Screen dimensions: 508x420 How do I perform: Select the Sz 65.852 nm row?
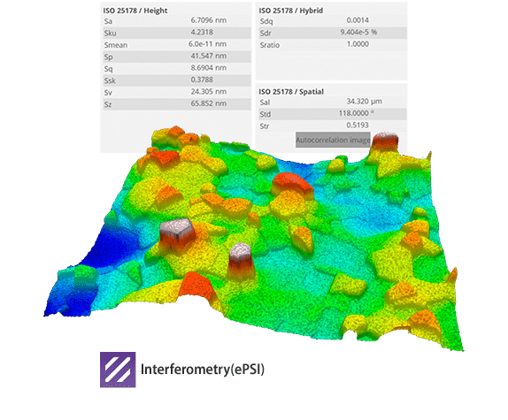click(x=177, y=104)
